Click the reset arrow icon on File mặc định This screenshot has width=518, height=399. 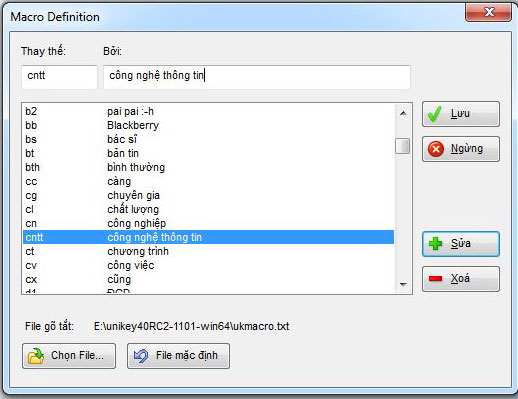point(141,356)
